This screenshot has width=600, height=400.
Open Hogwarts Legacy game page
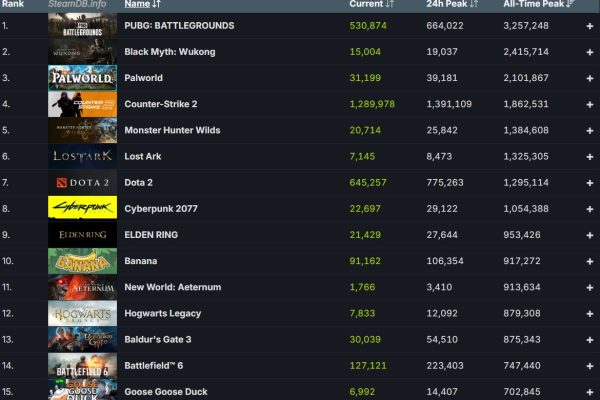point(161,314)
